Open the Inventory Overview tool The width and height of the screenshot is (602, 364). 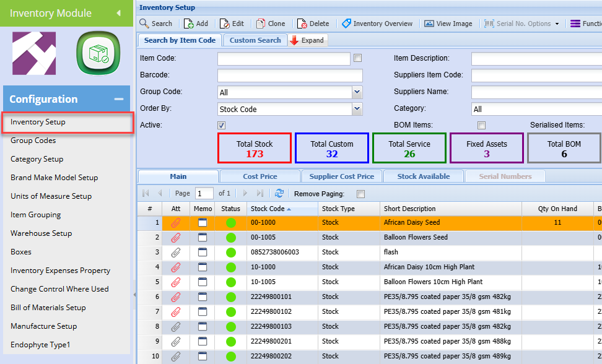377,24
